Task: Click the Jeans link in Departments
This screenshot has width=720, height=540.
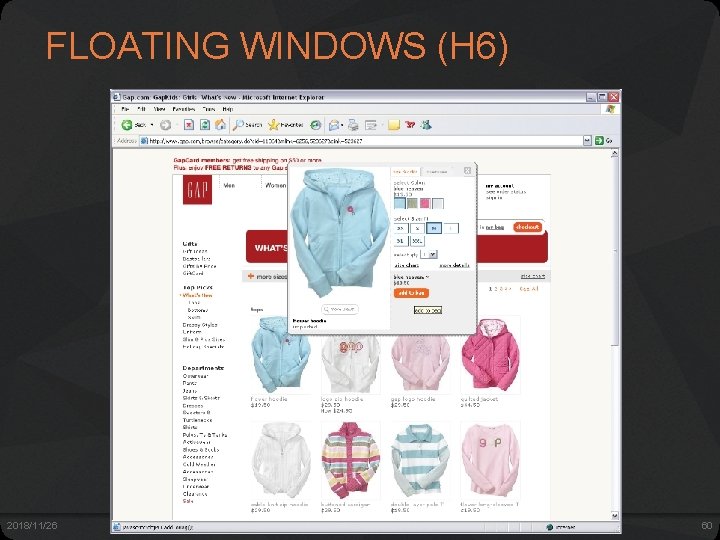Action: pyautogui.click(x=190, y=391)
